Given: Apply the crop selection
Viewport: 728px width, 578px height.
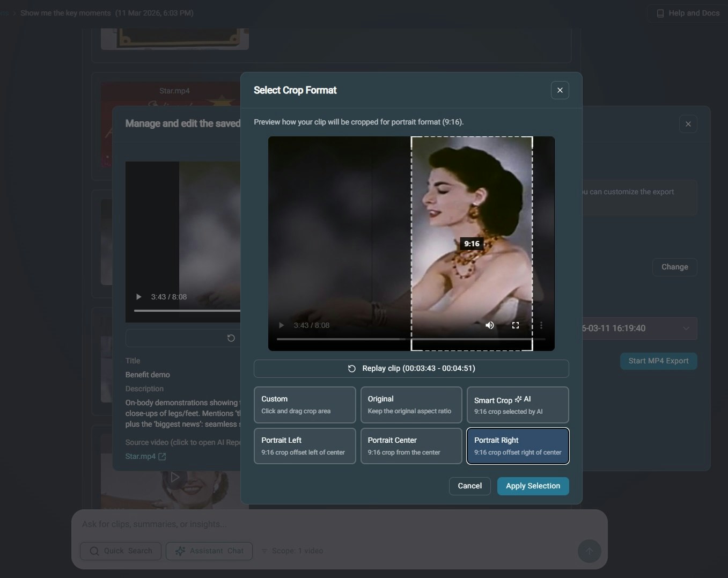Looking at the screenshot, I should (533, 486).
